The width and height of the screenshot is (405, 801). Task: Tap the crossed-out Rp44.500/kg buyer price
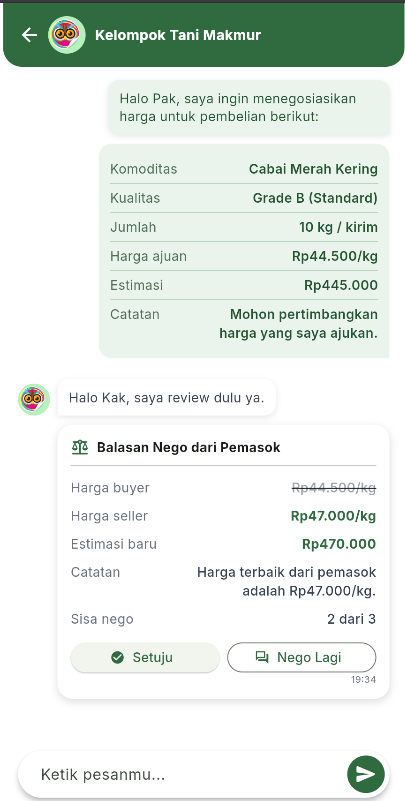coord(333,488)
